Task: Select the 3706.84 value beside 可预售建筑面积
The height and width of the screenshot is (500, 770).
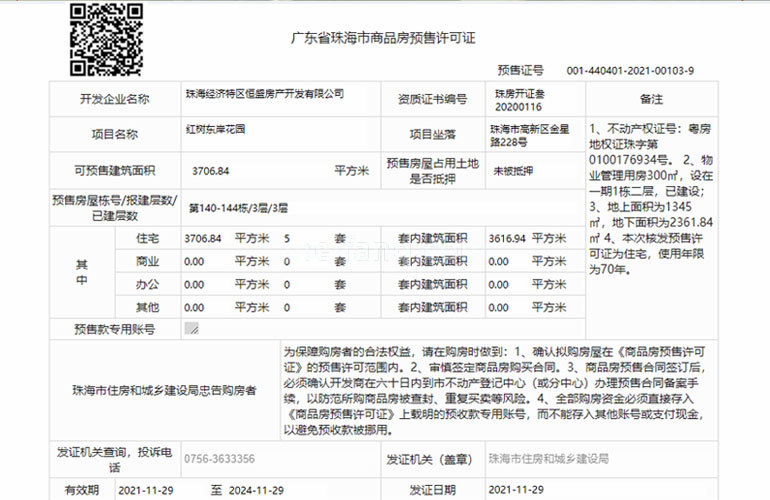Action: coord(211,171)
